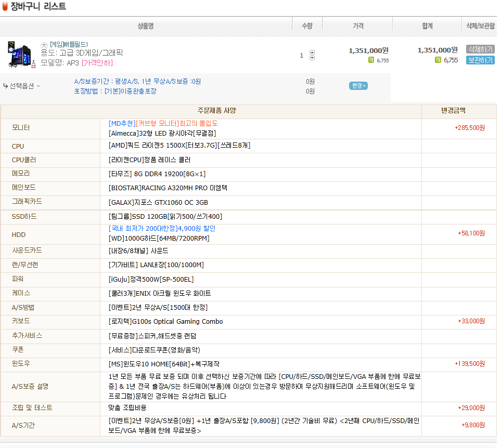Image resolution: width=501 pixels, height=448 pixels.
Task: Click the '조립 및 테스트' row label
Action: tap(32, 408)
